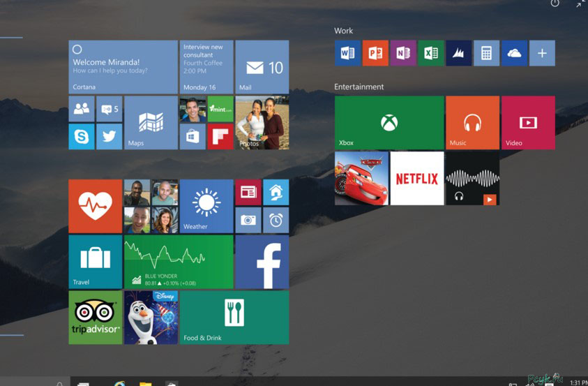Launch OneNote from the Work group

(x=403, y=53)
